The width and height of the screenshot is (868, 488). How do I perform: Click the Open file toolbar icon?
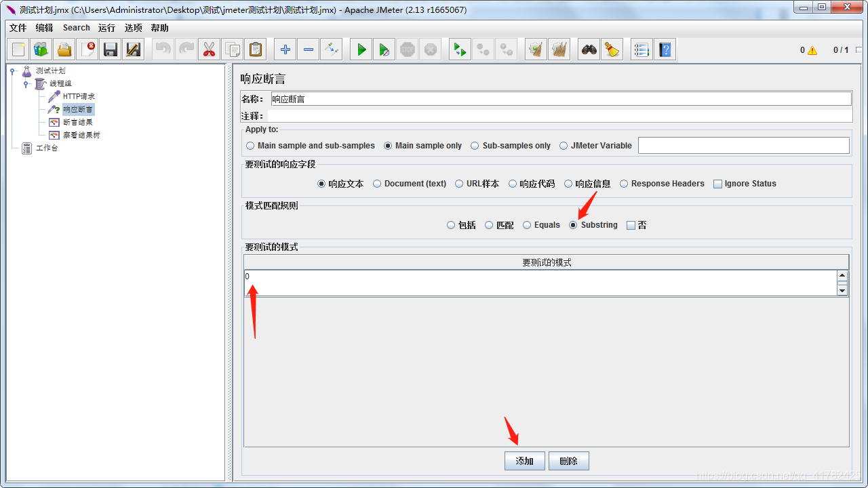[x=64, y=49]
